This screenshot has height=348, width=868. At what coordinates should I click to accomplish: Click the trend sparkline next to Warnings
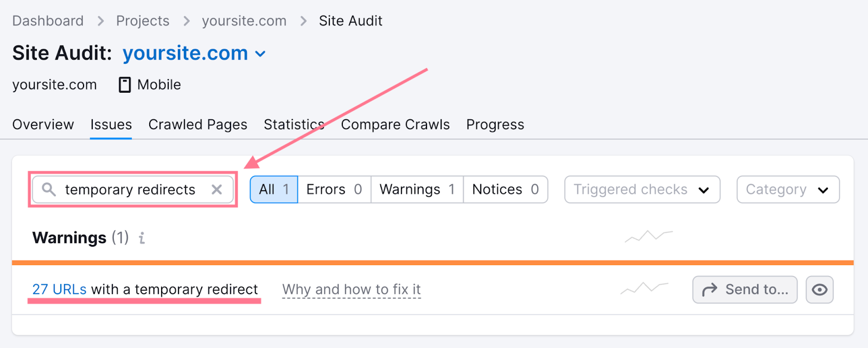[x=648, y=237]
